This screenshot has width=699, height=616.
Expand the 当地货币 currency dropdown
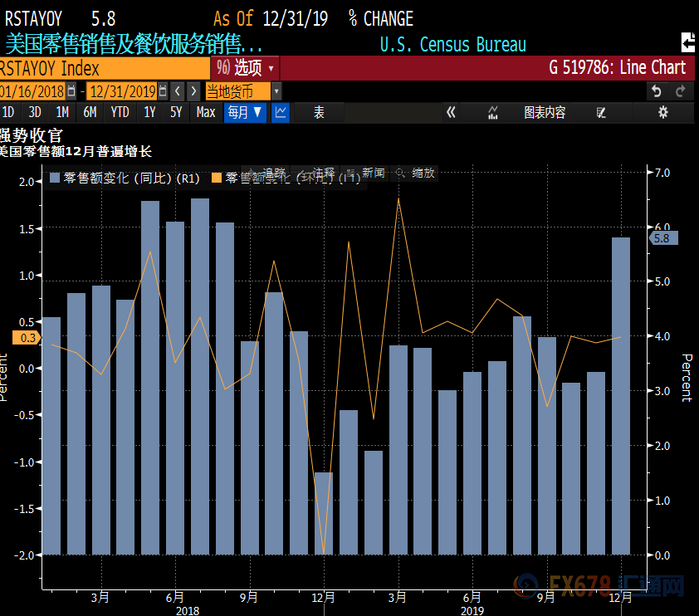point(276,90)
